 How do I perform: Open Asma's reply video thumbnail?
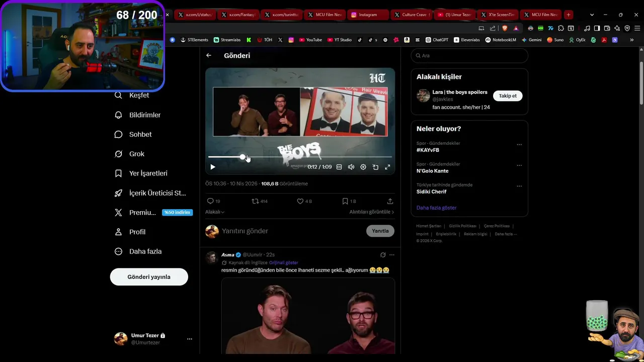[x=308, y=316]
